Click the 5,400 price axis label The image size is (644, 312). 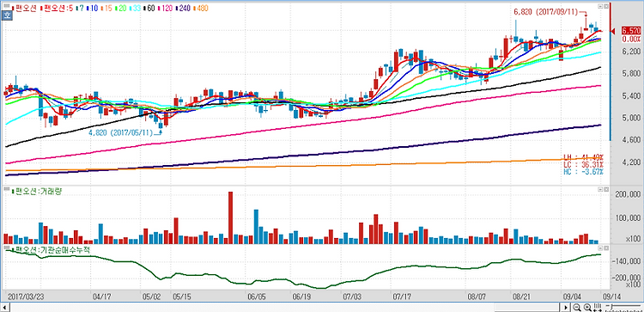(632, 96)
